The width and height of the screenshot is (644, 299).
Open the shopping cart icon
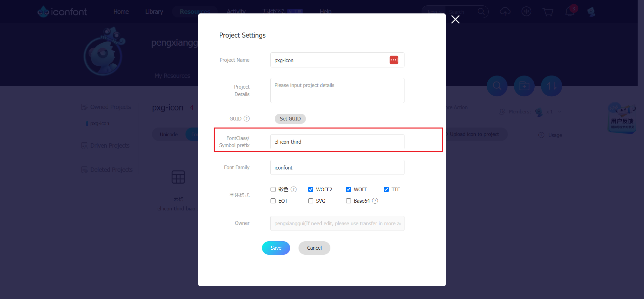(548, 12)
